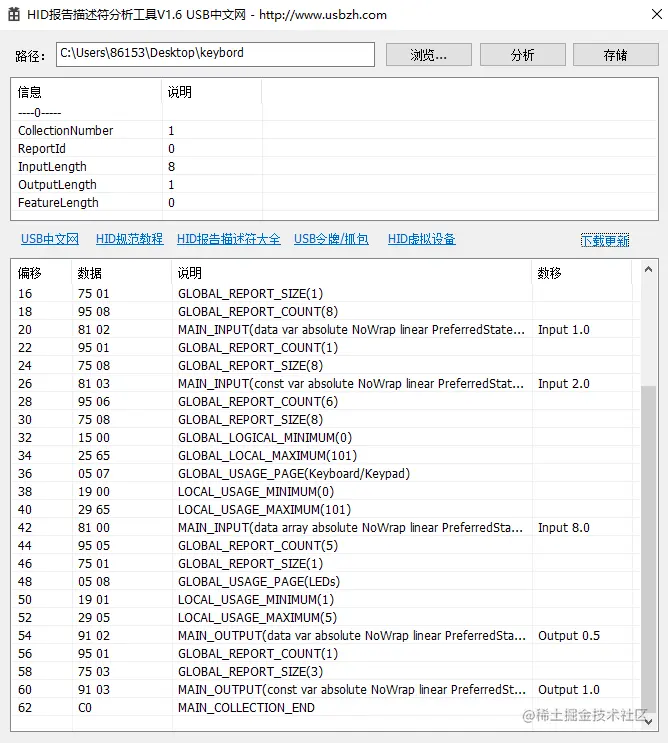Viewport: 668px width, 743px height.
Task: Select GLOBAL_LOGICAL_MINIMUM(0) row
Action: click(326, 437)
